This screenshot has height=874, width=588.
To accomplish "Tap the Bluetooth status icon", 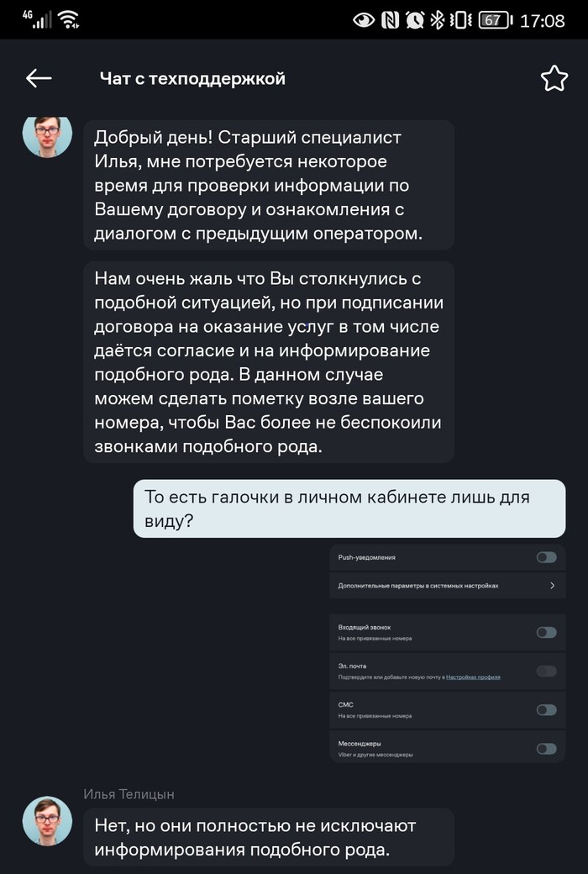I will click(x=437, y=20).
